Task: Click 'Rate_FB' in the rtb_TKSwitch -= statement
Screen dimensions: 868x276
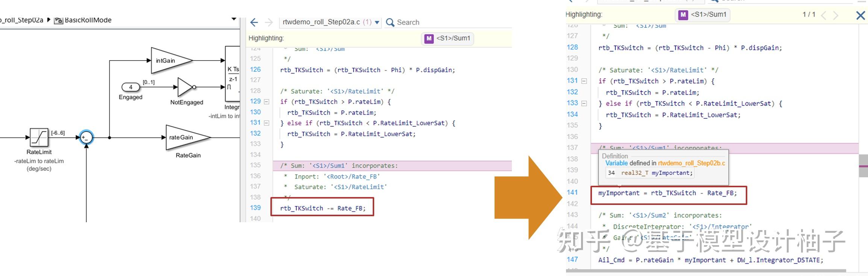Action: click(350, 208)
